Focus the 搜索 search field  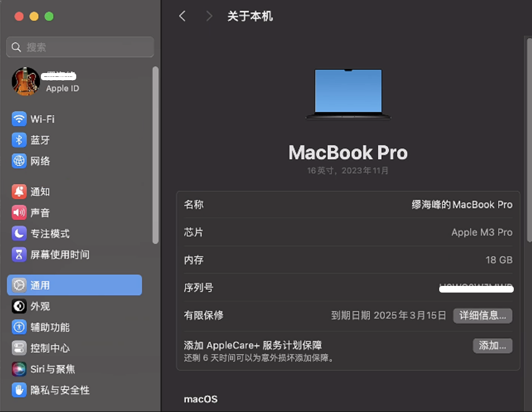pyautogui.click(x=80, y=47)
